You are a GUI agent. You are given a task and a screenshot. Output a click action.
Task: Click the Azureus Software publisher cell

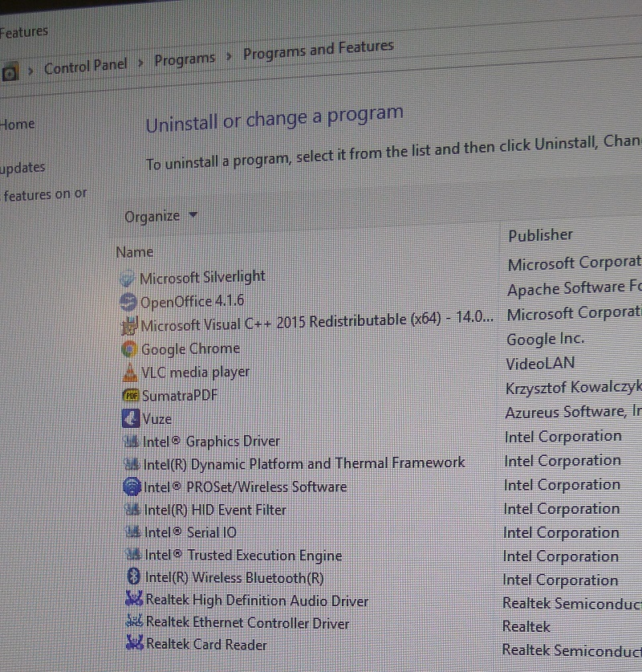pyautogui.click(x=574, y=412)
